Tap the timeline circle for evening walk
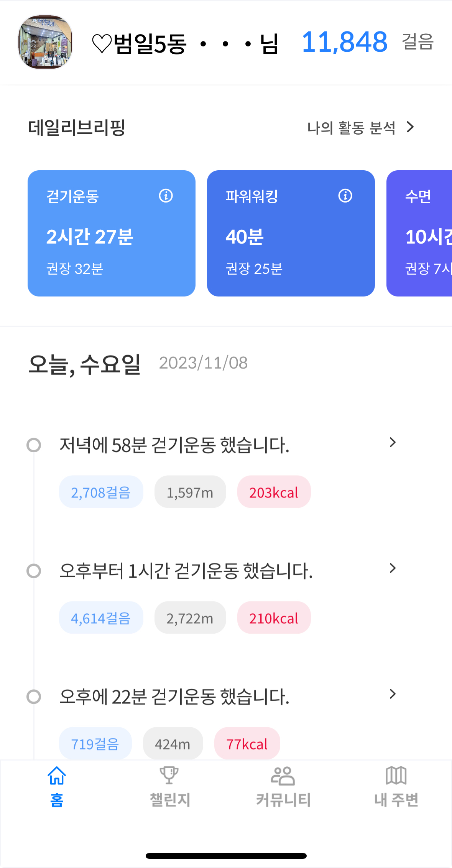The image size is (452, 868). [x=34, y=445]
